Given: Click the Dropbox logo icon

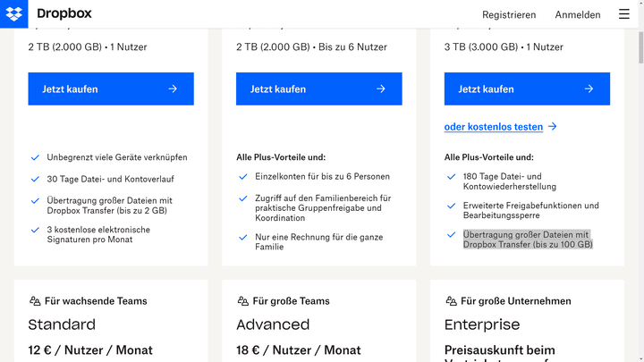Looking at the screenshot, I should [x=14, y=14].
